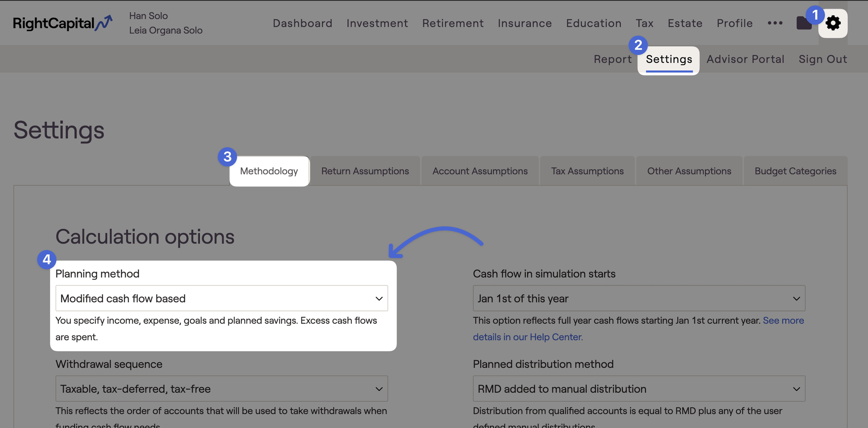Click Sign Out

pyautogui.click(x=823, y=59)
